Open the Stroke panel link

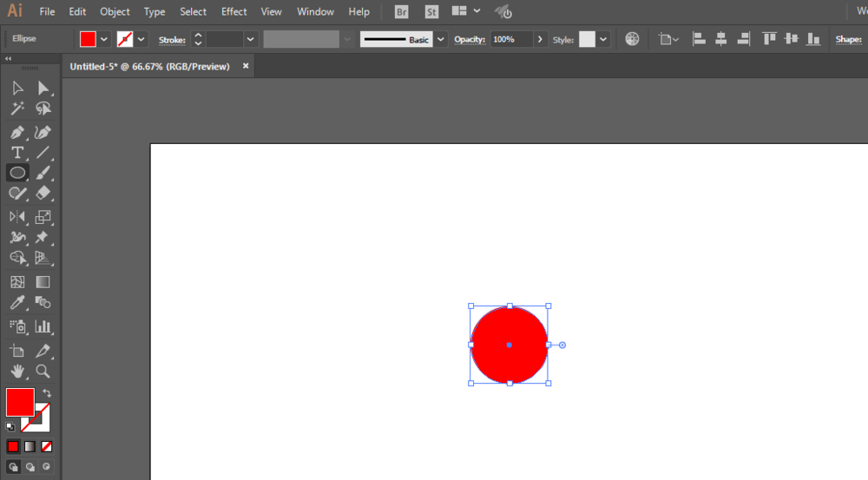[x=172, y=40]
